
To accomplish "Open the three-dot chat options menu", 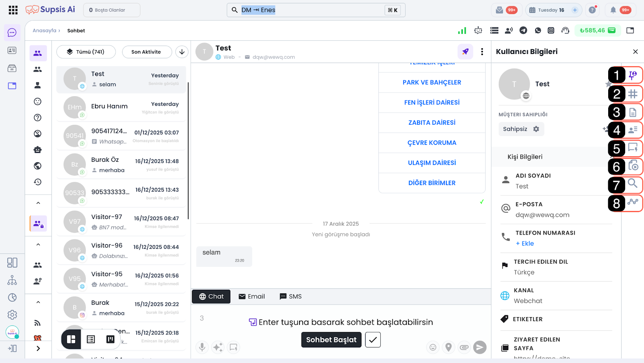I will [x=482, y=52].
